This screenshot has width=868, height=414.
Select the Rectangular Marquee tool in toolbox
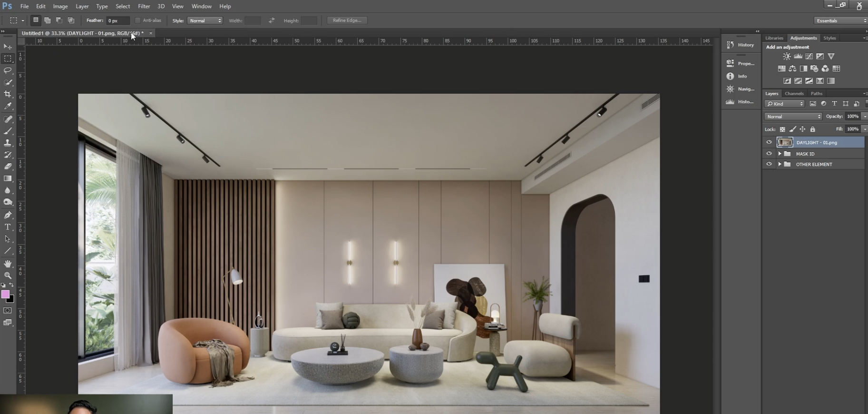tap(8, 59)
